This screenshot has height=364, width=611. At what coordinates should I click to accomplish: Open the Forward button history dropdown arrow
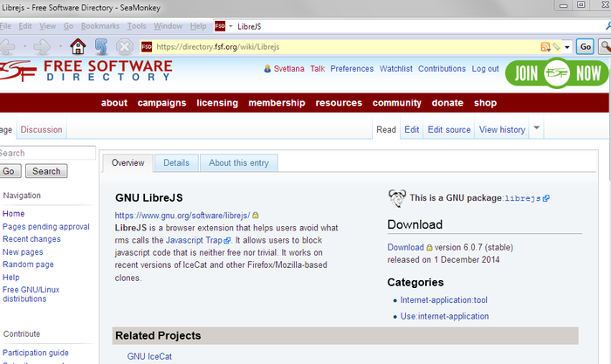(x=60, y=46)
